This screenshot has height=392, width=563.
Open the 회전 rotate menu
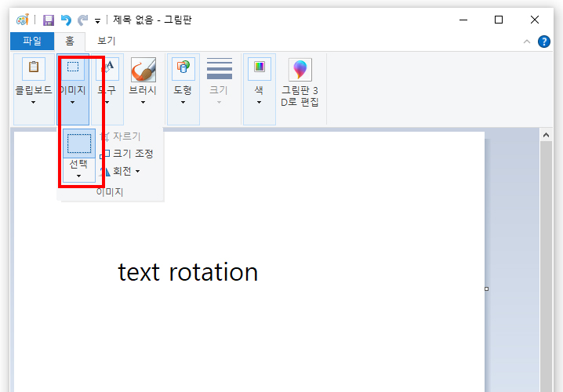click(x=120, y=171)
